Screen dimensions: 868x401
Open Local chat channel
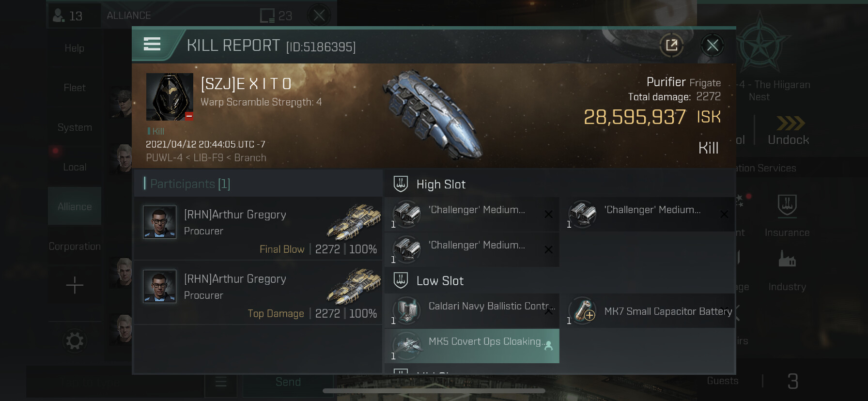[75, 167]
